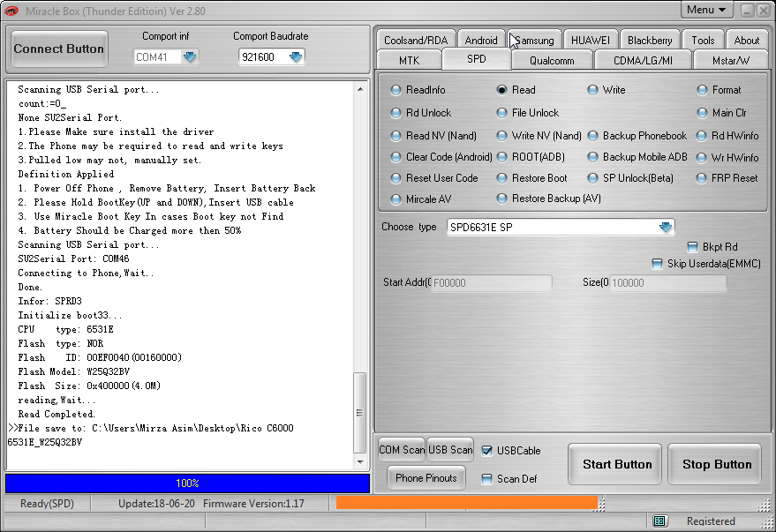This screenshot has width=776, height=532.
Task: Click the Connect Button
Action: pos(59,49)
